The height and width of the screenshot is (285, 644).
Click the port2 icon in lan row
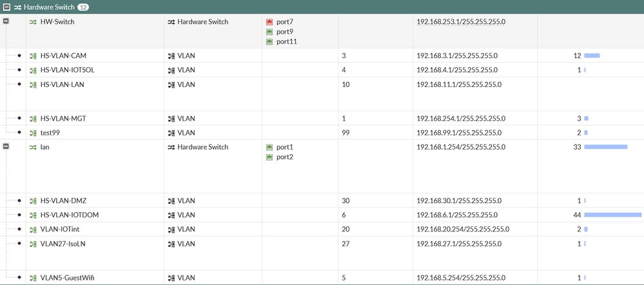[269, 157]
